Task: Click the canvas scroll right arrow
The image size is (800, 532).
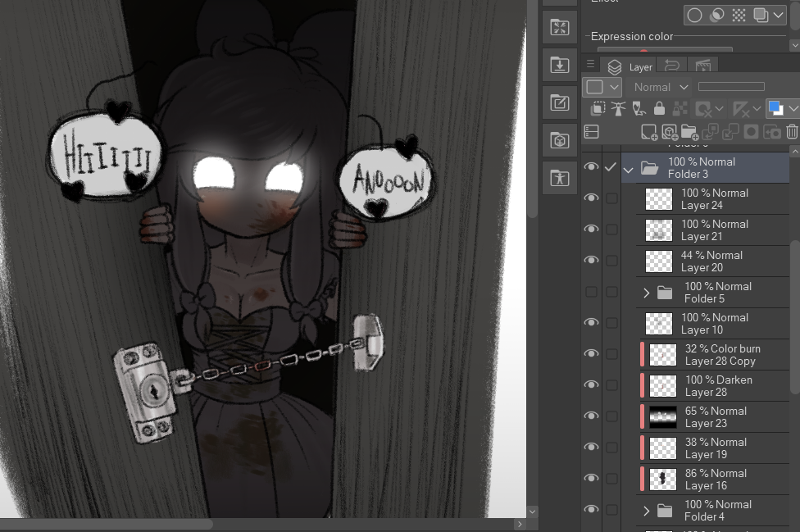Action: pos(520,524)
